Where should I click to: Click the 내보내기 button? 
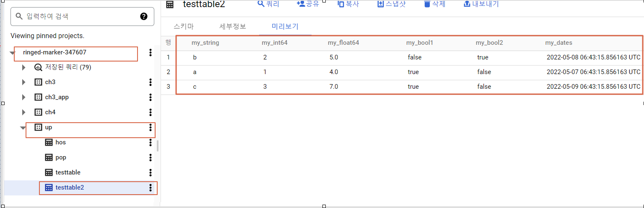[x=481, y=4]
